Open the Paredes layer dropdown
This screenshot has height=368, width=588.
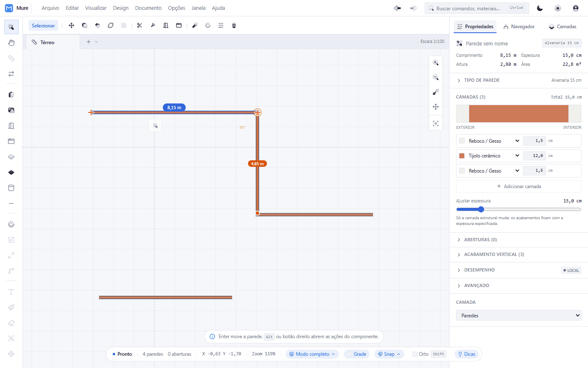point(519,315)
